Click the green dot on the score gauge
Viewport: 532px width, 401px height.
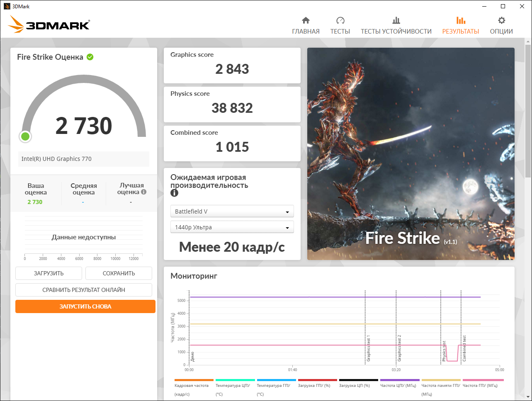[x=25, y=136]
